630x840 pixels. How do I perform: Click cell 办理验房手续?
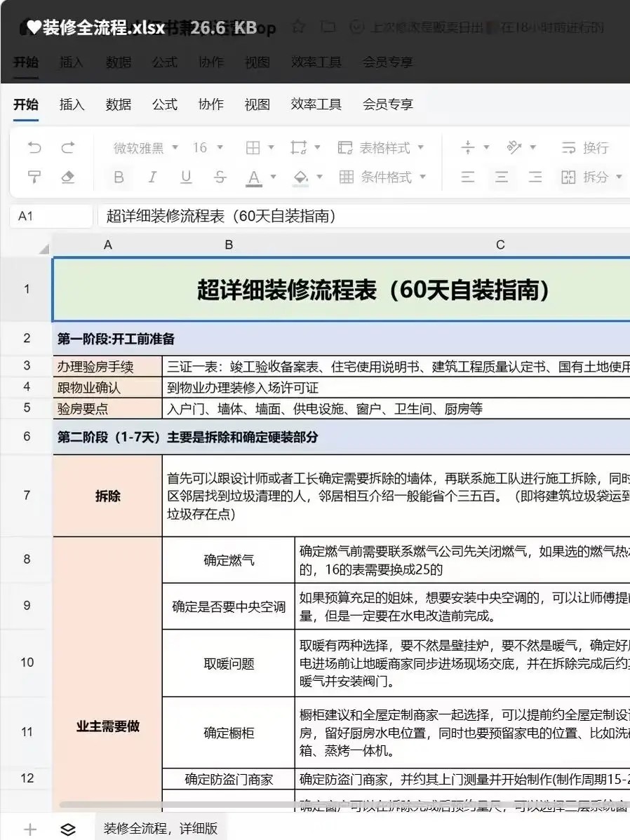pyautogui.click(x=108, y=367)
